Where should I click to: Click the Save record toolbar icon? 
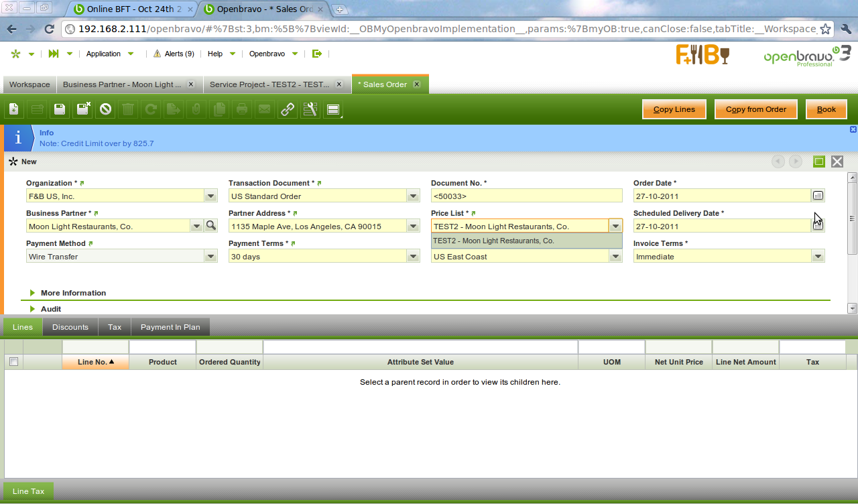[60, 109]
